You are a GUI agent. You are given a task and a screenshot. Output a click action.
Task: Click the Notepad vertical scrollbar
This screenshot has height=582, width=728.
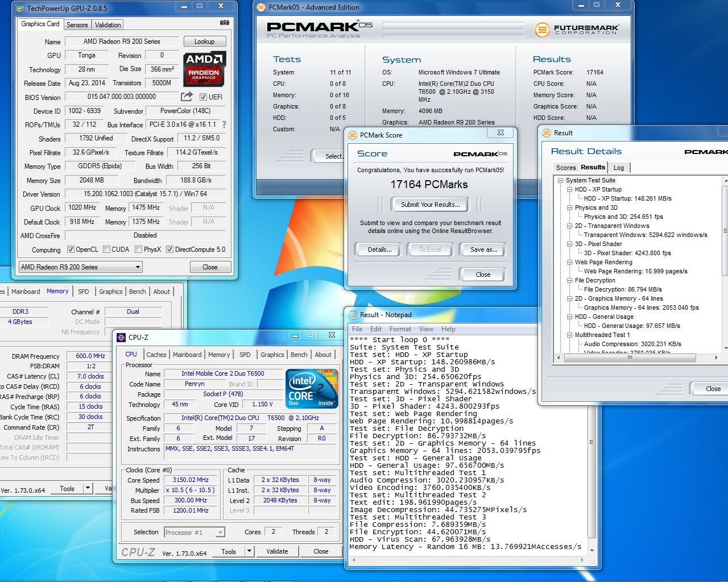click(591, 442)
